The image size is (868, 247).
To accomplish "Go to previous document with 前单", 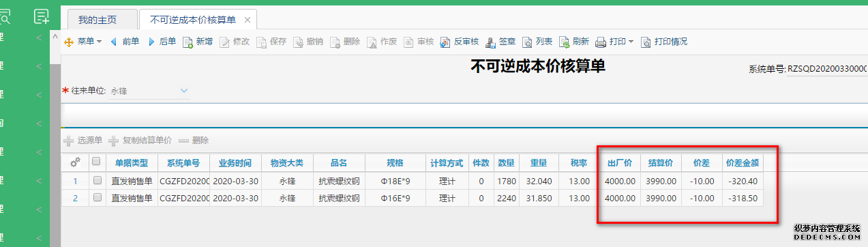I will pyautogui.click(x=125, y=42).
